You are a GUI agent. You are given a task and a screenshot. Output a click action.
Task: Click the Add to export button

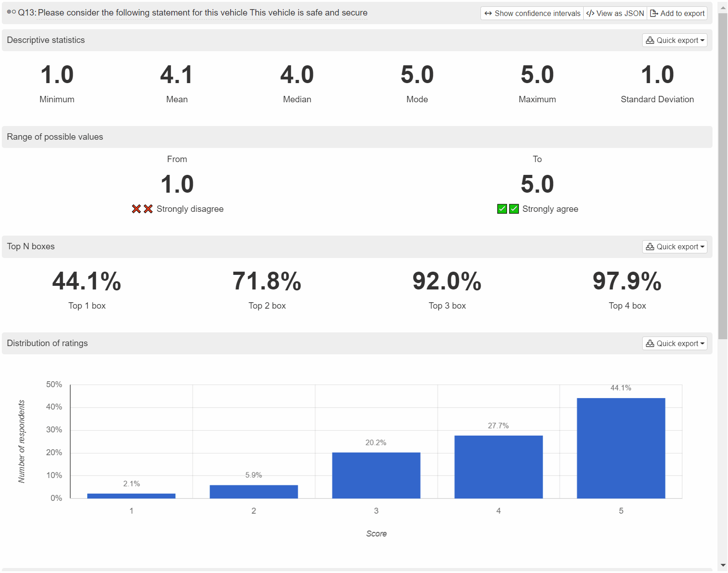pyautogui.click(x=677, y=13)
